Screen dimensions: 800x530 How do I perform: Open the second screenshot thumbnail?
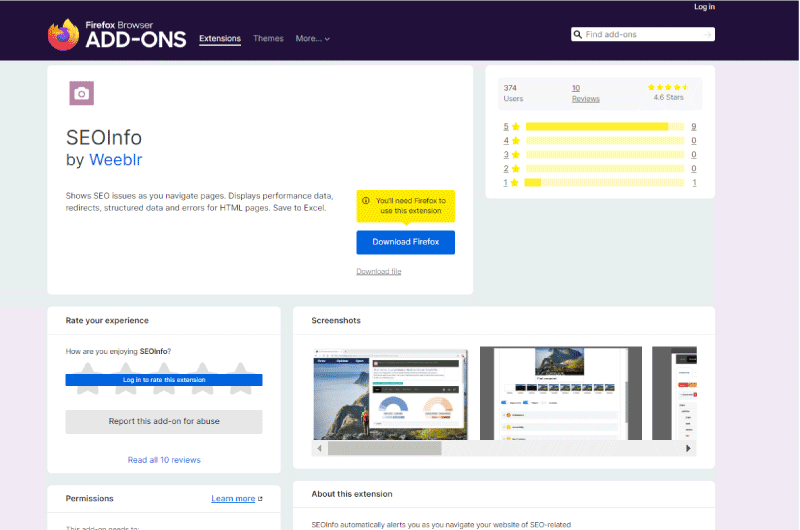coord(561,393)
